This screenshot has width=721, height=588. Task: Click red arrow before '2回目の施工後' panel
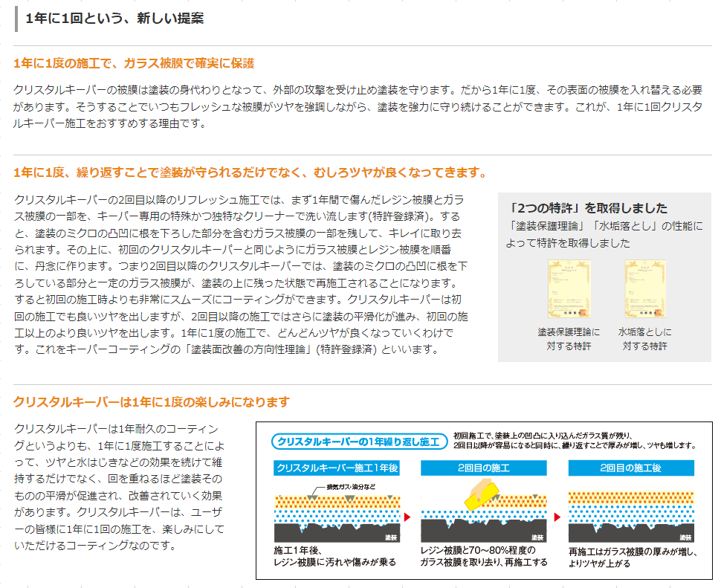pos(557,517)
